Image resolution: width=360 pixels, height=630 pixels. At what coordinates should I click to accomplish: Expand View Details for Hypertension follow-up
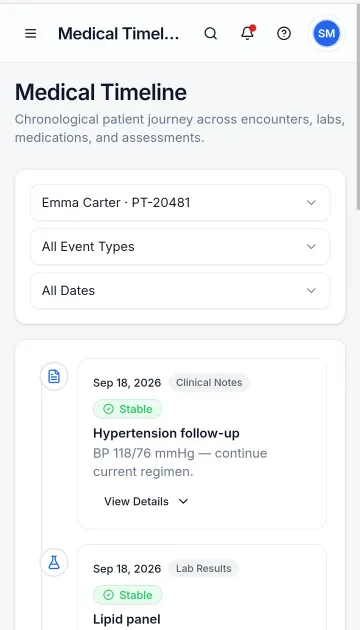coord(146,501)
